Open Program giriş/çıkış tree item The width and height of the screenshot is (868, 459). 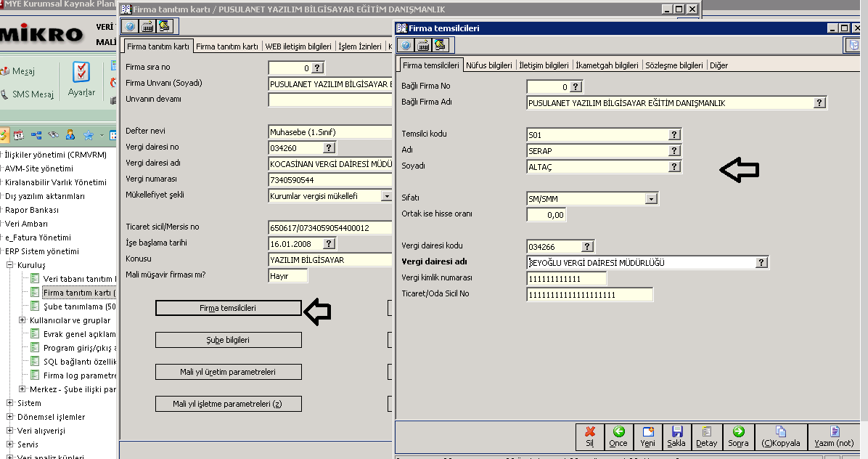click(x=73, y=348)
